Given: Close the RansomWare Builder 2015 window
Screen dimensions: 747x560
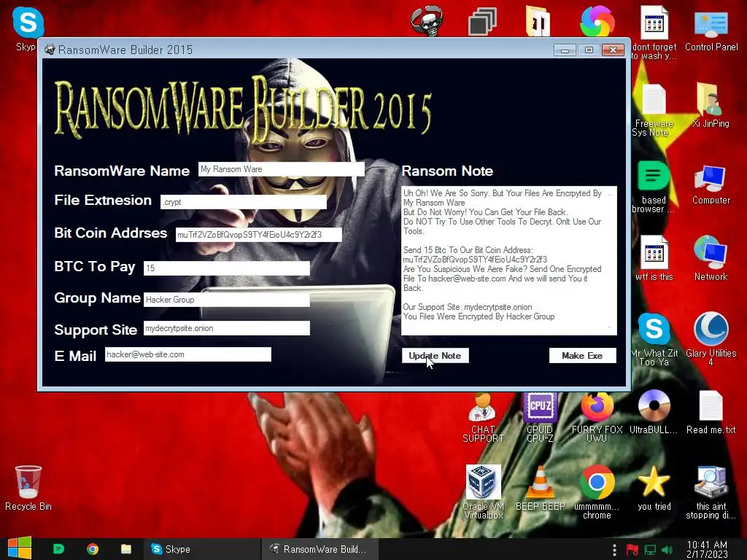Looking at the screenshot, I should pos(613,50).
